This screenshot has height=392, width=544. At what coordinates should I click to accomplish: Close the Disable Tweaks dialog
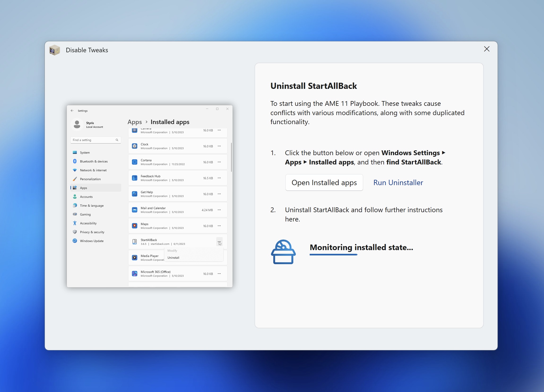[x=487, y=49]
